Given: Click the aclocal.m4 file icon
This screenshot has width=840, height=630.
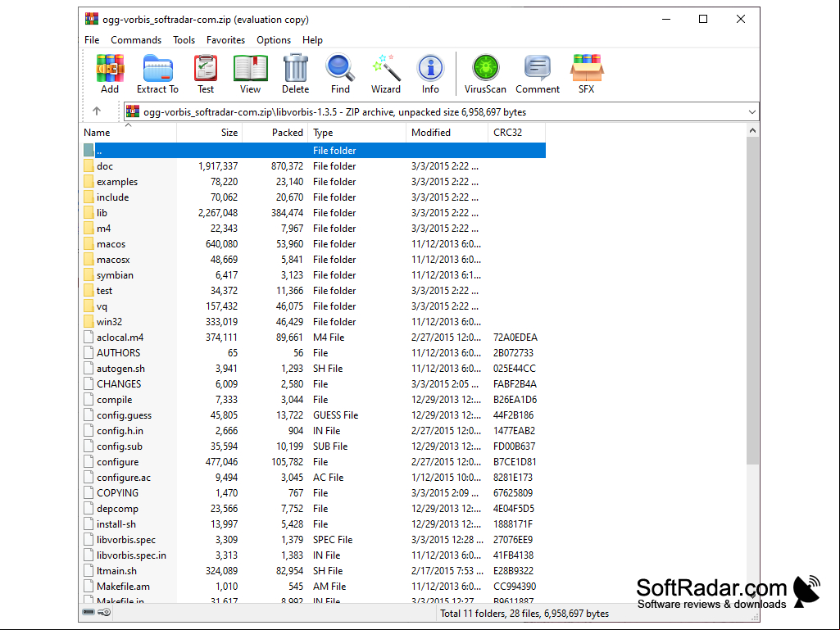Looking at the screenshot, I should (89, 337).
